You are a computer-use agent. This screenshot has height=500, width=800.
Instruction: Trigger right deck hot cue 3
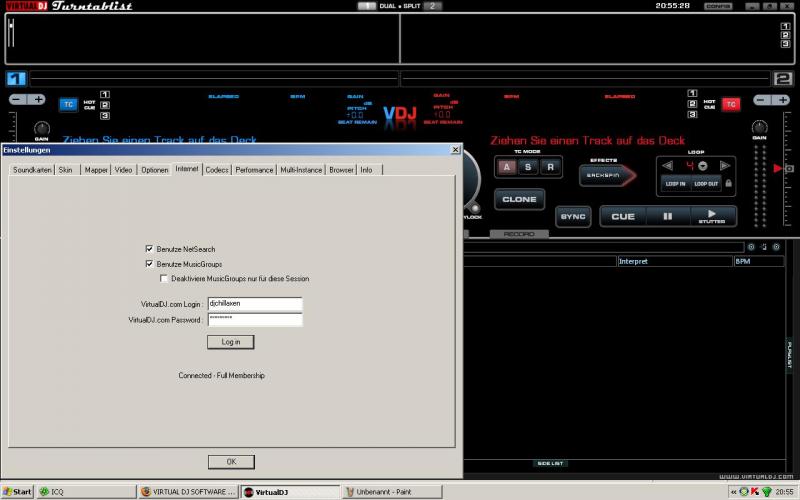coord(692,115)
